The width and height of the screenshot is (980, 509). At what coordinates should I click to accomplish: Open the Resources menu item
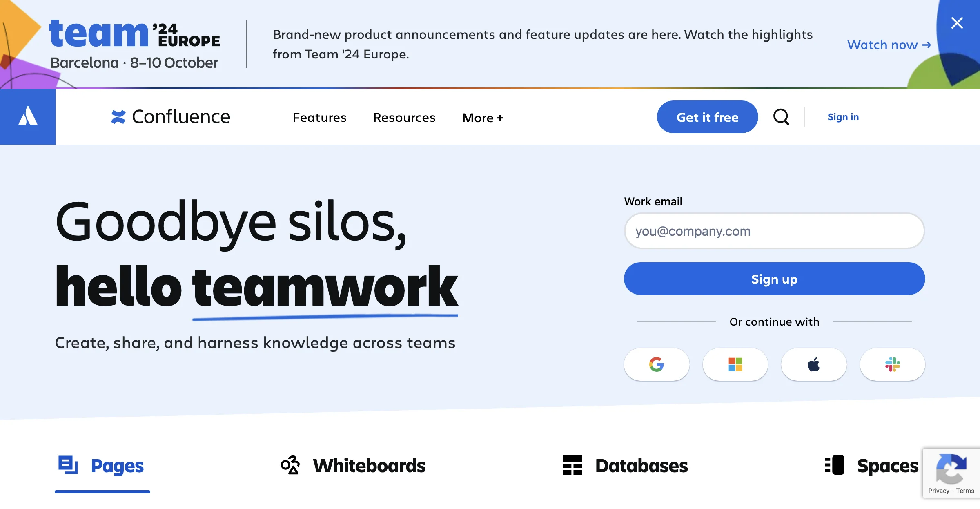coord(404,117)
